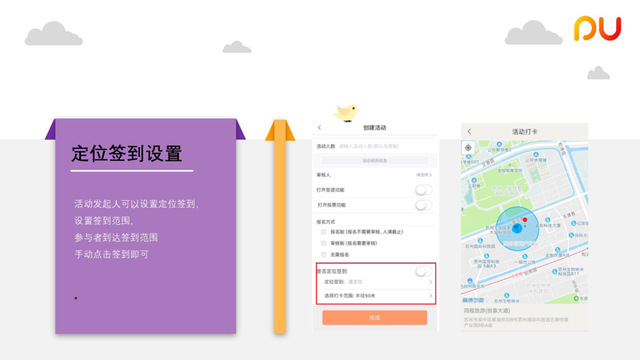Click the PU logo in top corner
Viewport: 640px width, 360px height.
pyautogui.click(x=598, y=29)
